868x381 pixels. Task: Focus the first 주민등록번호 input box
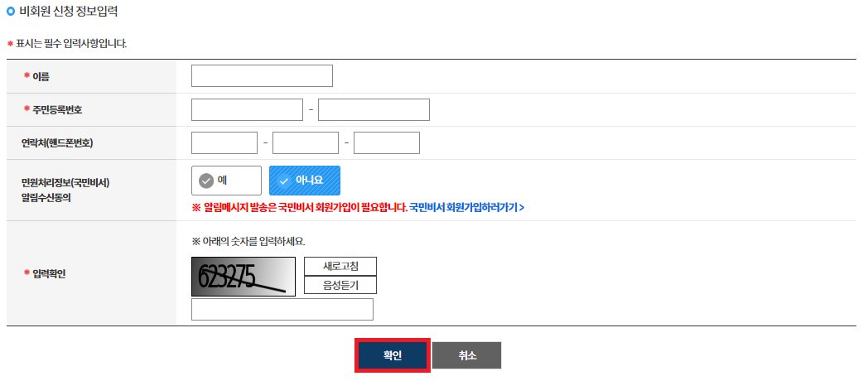247,109
